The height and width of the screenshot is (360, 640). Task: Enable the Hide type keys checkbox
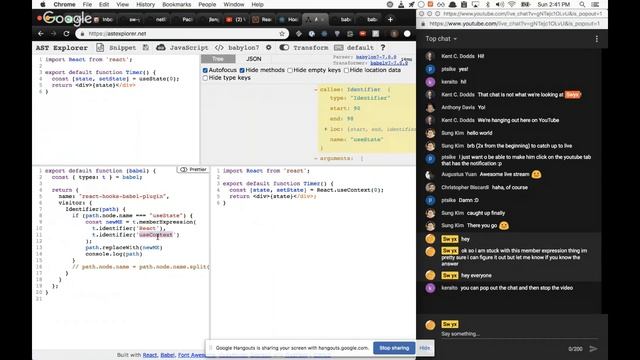205,78
